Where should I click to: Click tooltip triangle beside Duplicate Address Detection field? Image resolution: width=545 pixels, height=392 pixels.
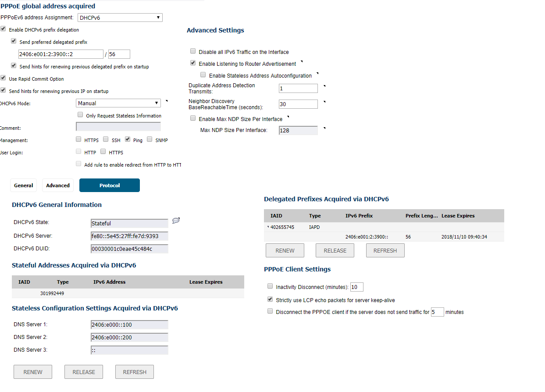(x=324, y=86)
